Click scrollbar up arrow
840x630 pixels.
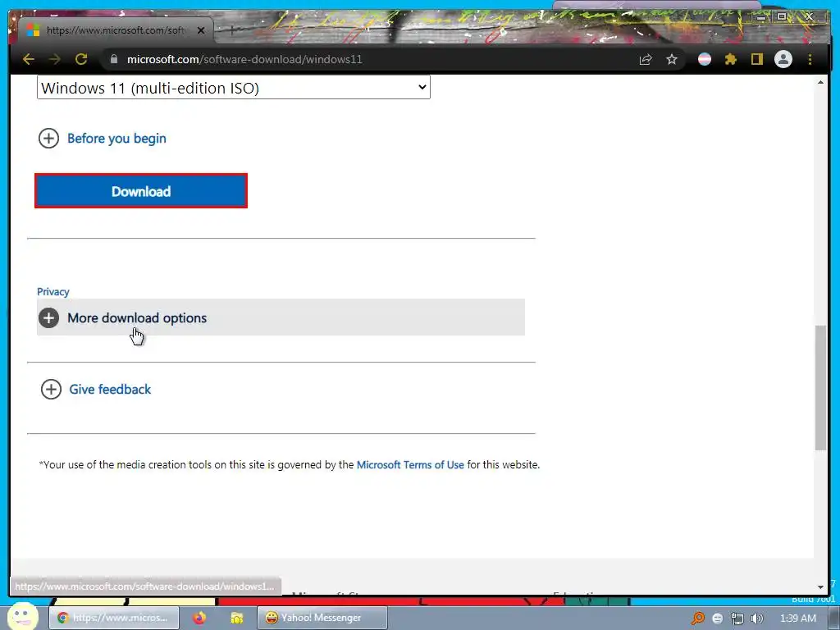(x=820, y=82)
